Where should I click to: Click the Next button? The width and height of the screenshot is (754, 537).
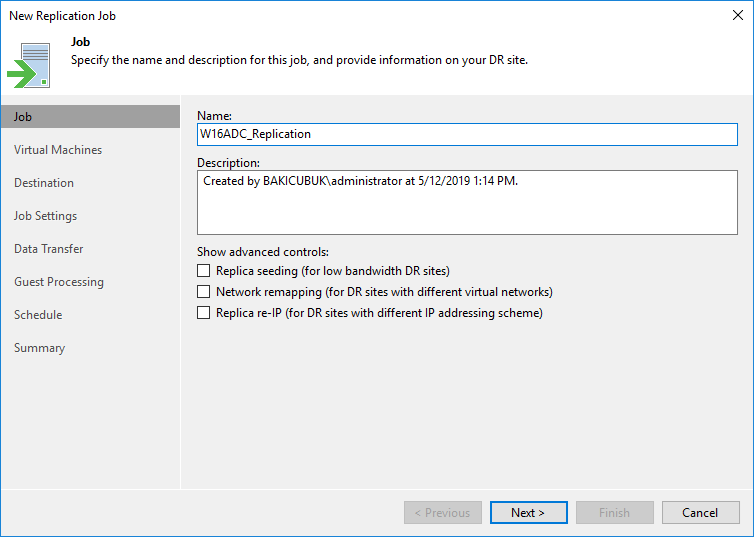(528, 512)
